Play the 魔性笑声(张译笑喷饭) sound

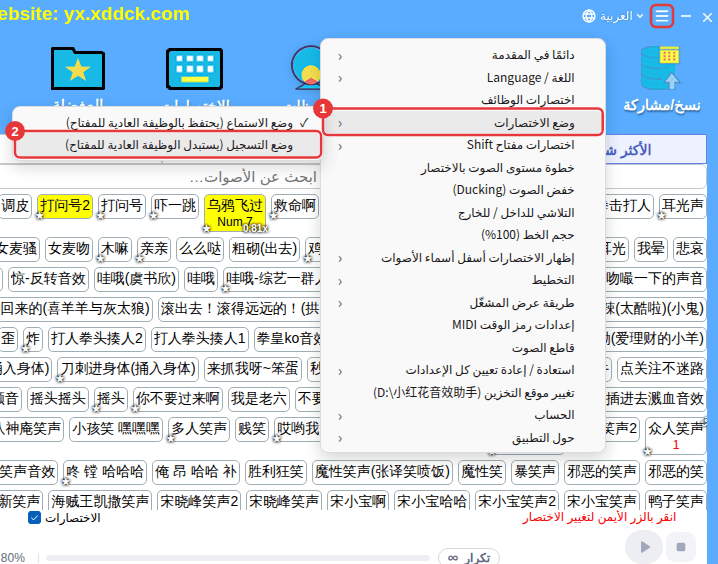click(382, 472)
